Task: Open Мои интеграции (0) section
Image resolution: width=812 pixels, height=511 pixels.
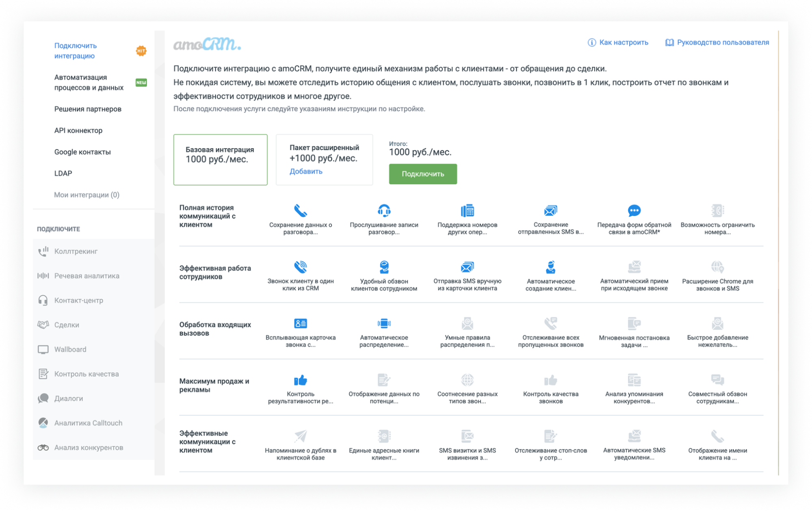Action: pyautogui.click(x=87, y=195)
